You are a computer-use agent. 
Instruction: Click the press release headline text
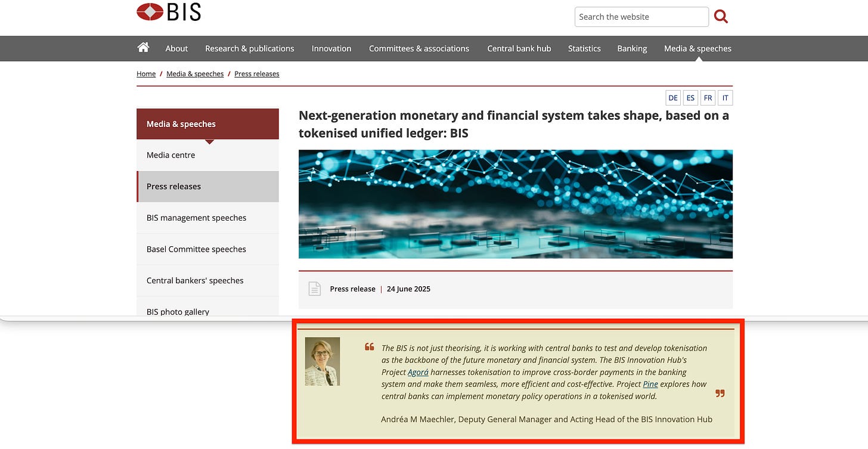click(514, 124)
